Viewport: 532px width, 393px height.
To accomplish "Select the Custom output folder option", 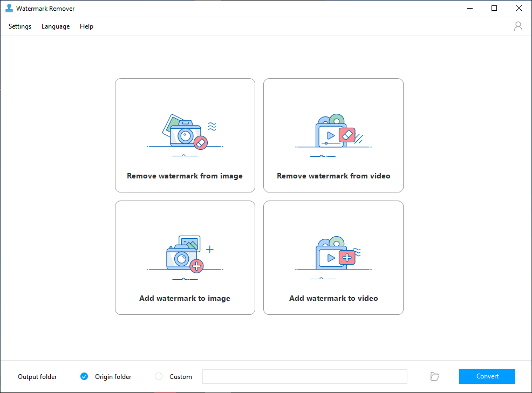I will coord(159,376).
